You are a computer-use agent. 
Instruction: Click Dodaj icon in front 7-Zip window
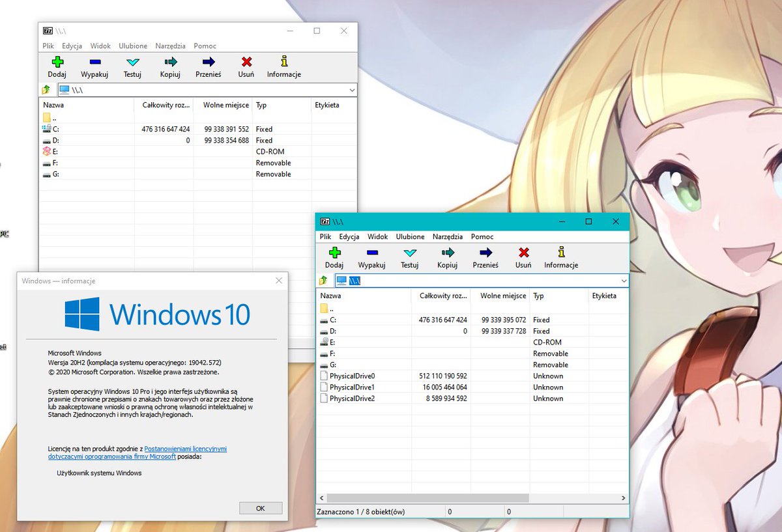tap(334, 253)
